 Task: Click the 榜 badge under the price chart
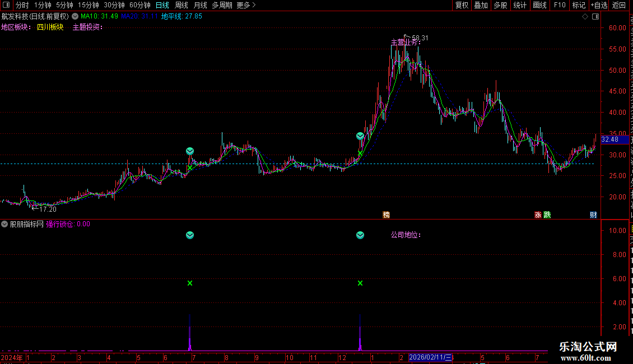[x=387, y=214]
